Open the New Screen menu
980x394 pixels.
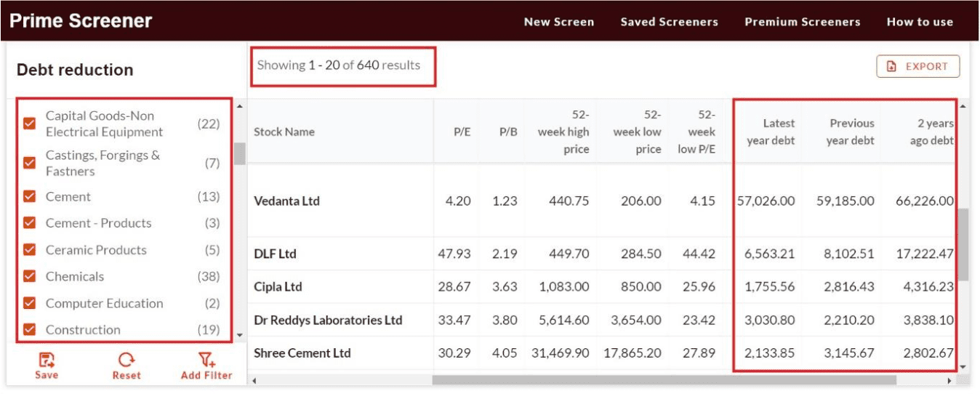559,22
